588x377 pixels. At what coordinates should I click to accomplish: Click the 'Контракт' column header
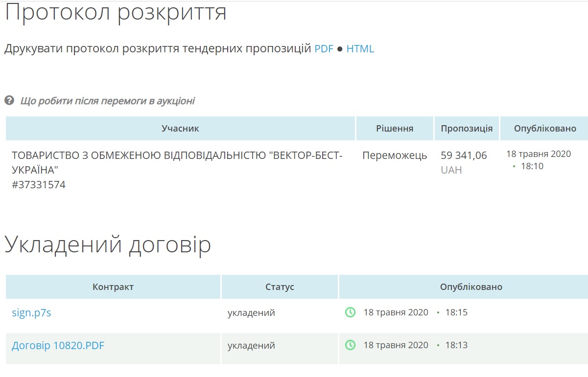113,287
